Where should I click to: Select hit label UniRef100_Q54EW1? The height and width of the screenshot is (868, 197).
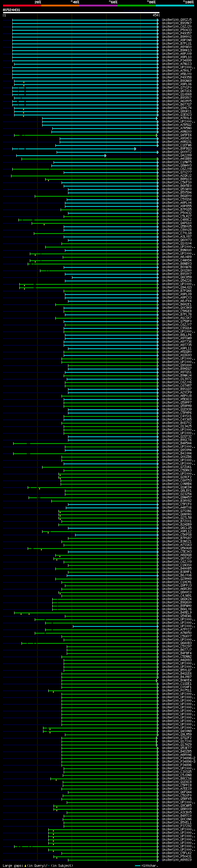176,616
